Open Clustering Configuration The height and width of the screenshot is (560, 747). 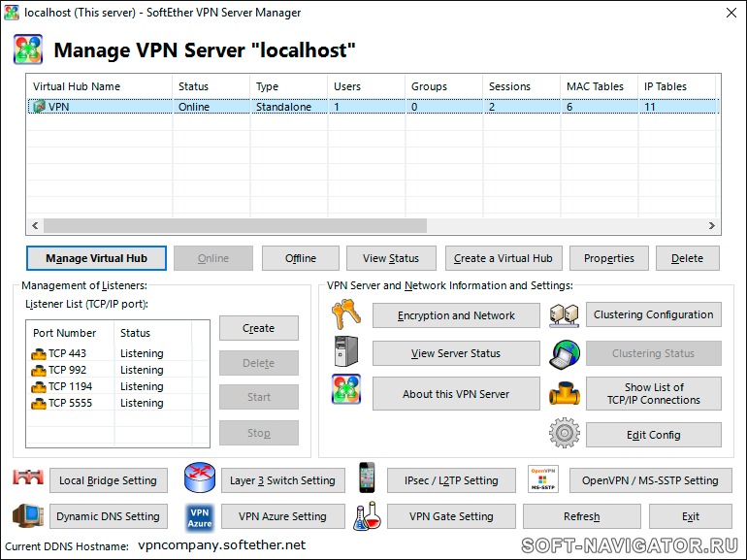pyautogui.click(x=654, y=314)
